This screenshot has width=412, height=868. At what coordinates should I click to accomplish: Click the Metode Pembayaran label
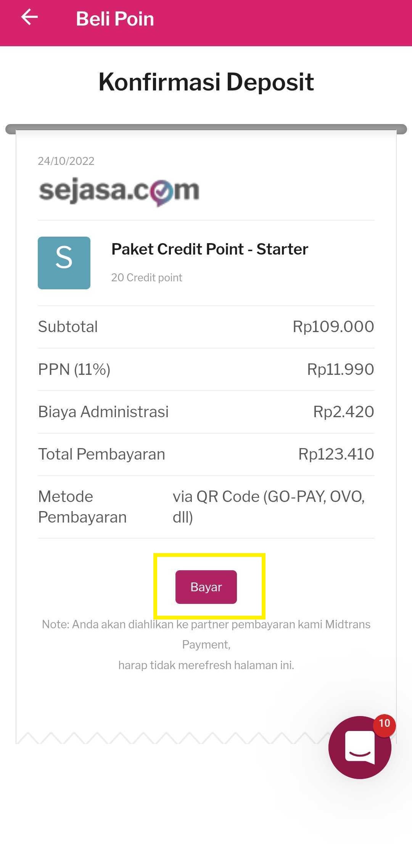point(82,506)
